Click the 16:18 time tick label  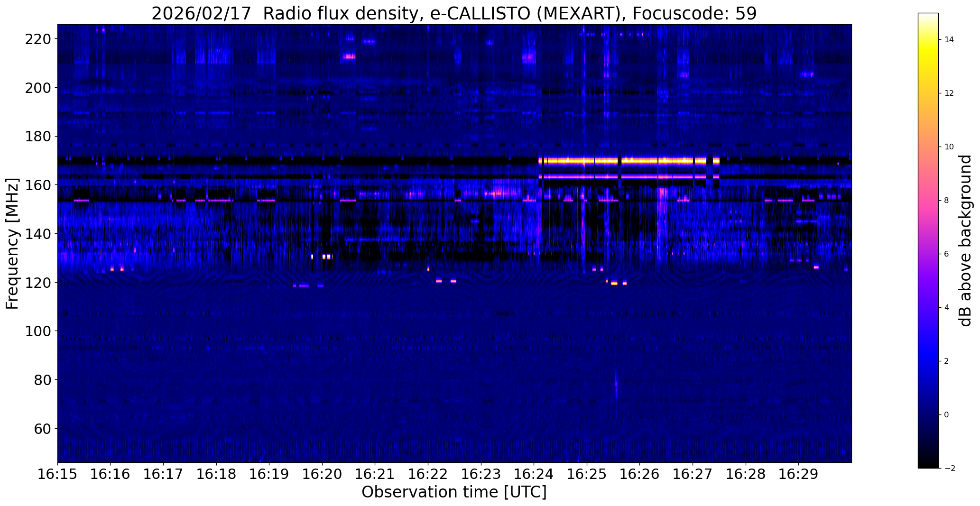pyautogui.click(x=216, y=474)
